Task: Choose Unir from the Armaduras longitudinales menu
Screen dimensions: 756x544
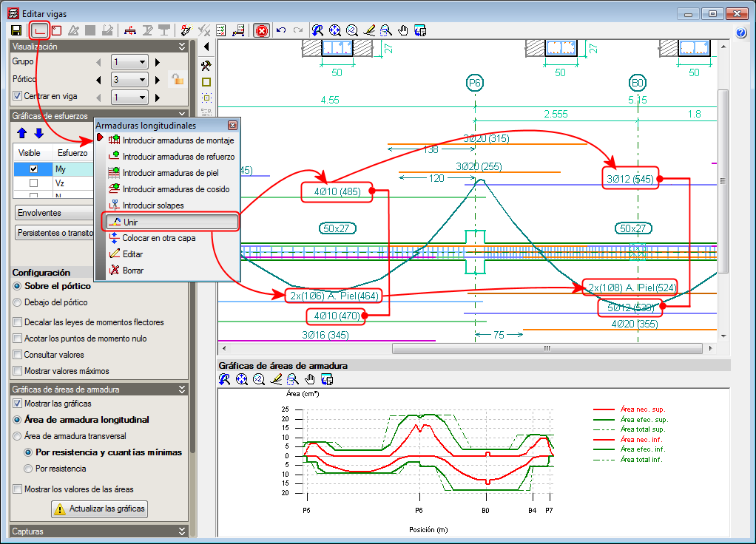Action: tap(170, 222)
